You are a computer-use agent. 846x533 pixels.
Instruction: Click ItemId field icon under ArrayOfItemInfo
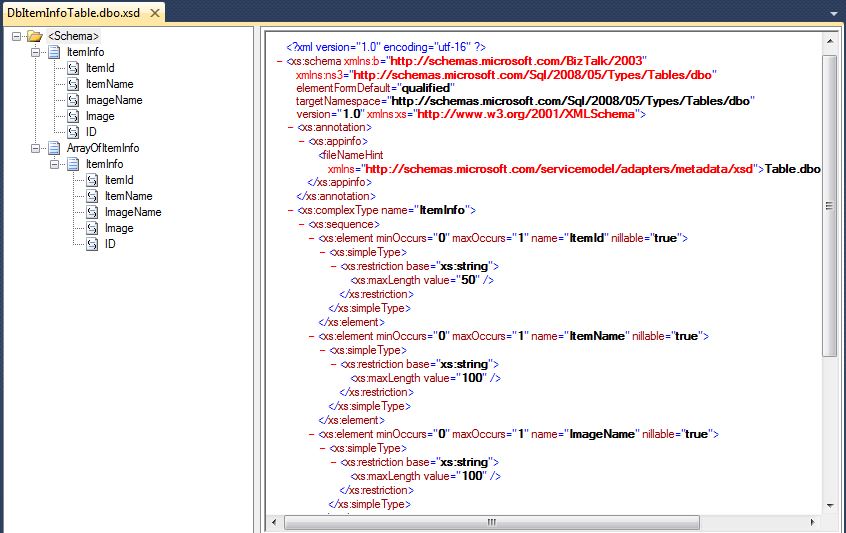pos(92,180)
